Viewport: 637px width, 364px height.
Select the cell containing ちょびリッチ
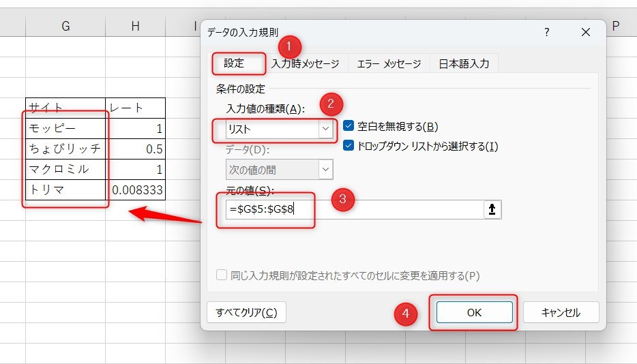pos(65,149)
